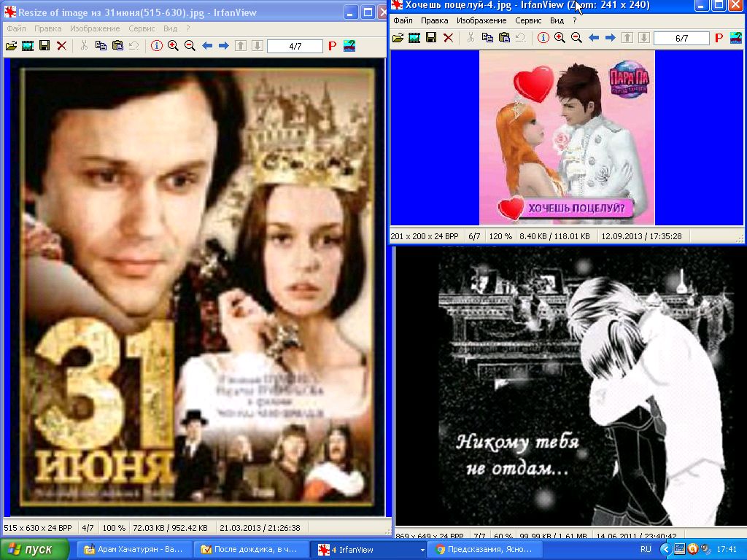Start Slideshow from the 31июня window toolbar
Image resolution: width=747 pixels, height=560 pixels.
click(x=28, y=46)
